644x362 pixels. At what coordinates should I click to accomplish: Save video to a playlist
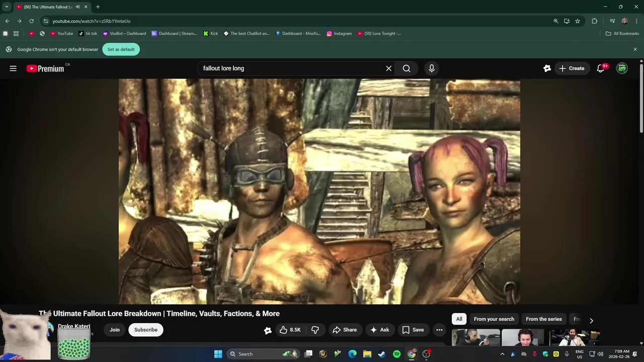click(413, 330)
